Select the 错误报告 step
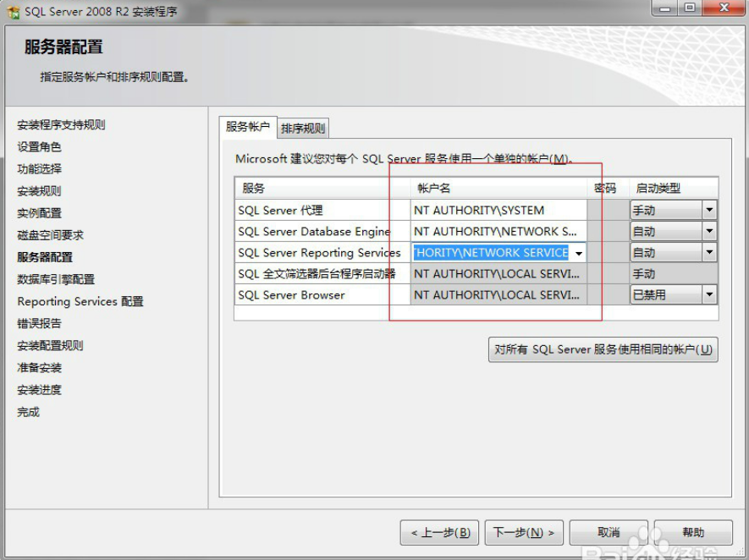749x560 pixels. point(39,323)
